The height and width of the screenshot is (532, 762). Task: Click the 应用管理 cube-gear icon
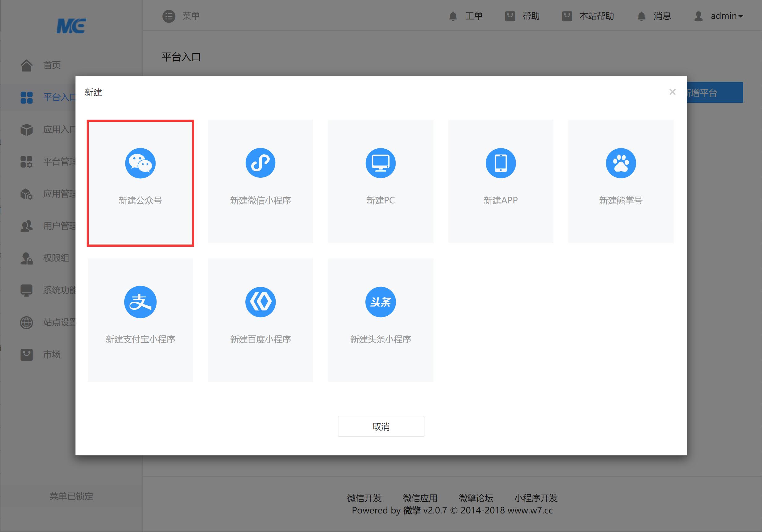[27, 194]
